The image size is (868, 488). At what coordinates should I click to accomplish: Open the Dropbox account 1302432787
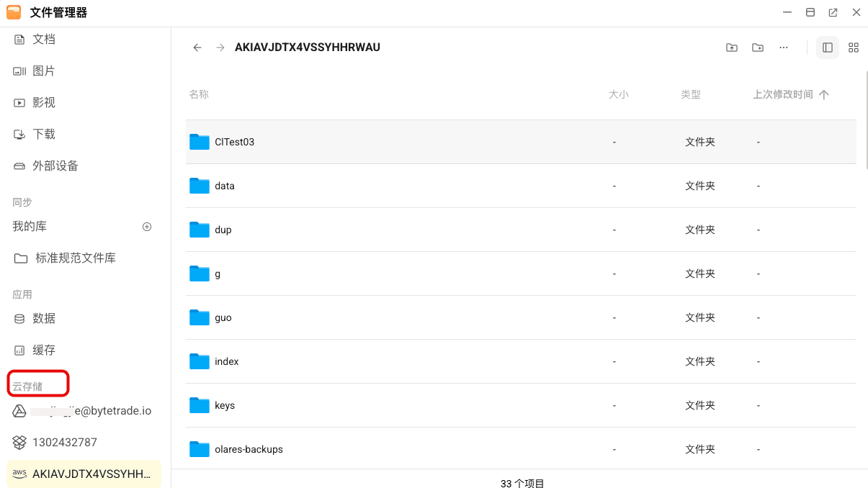coord(64,442)
